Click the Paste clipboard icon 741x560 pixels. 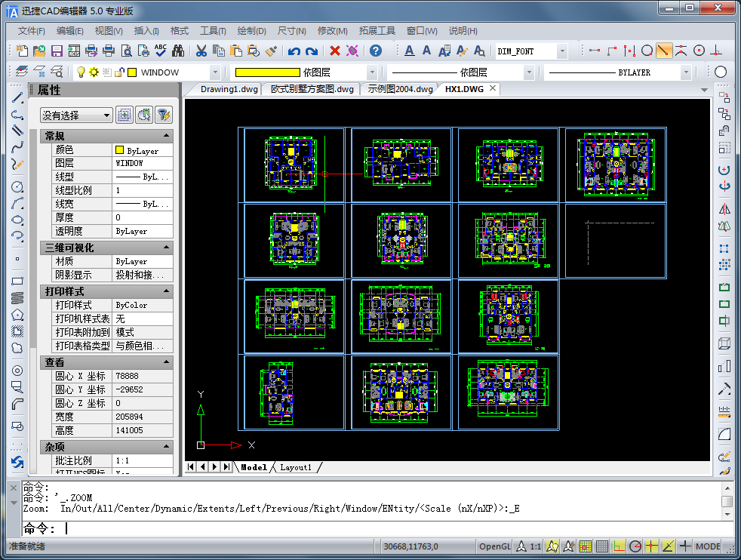pos(236,51)
